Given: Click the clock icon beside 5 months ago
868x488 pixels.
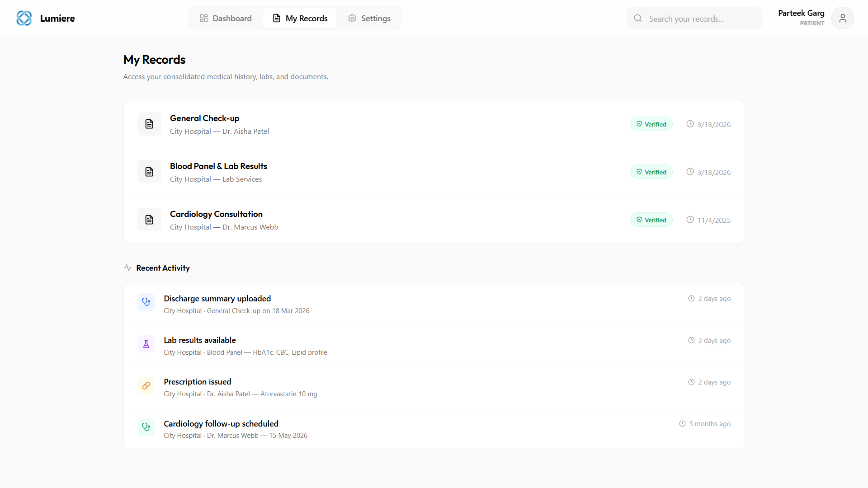Looking at the screenshot, I should pyautogui.click(x=682, y=424).
